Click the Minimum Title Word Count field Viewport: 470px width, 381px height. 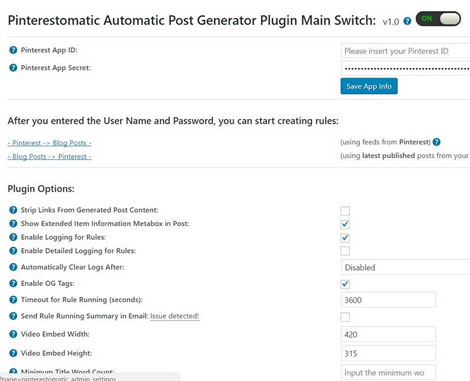pos(388,373)
